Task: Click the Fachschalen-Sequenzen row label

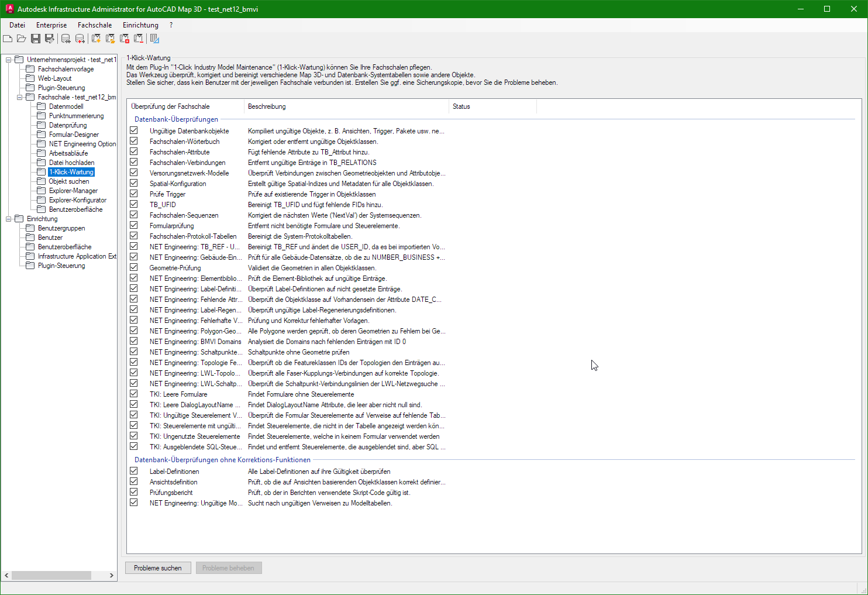Action: click(184, 215)
